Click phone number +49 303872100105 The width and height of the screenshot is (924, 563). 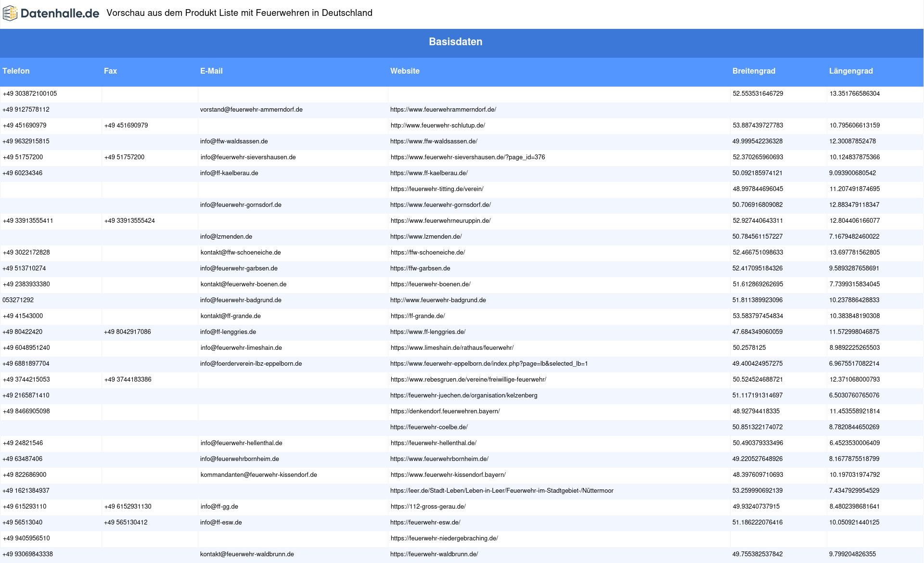tap(30, 94)
